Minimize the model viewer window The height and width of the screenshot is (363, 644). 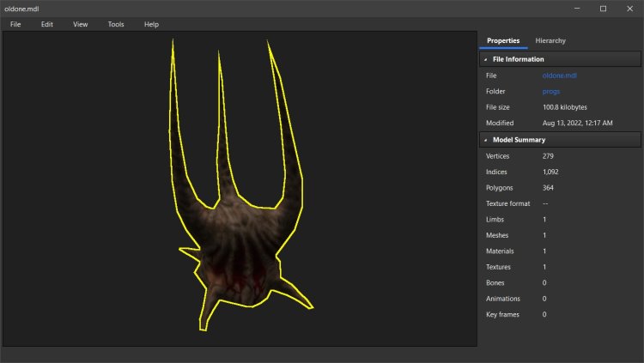pyautogui.click(x=579, y=9)
